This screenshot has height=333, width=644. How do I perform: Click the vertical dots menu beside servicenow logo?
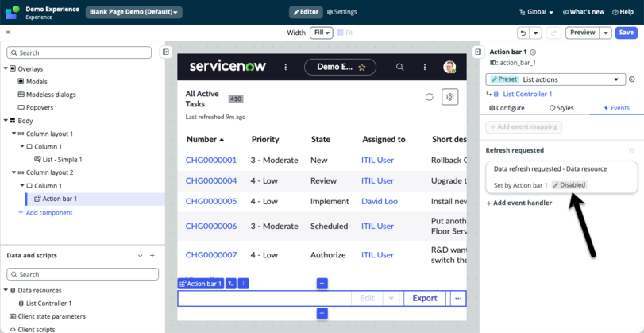point(286,67)
